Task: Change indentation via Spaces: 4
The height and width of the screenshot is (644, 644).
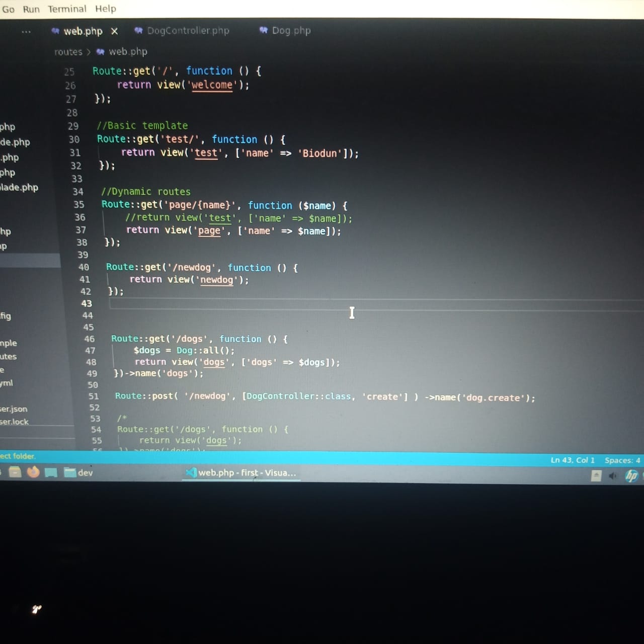Action: pyautogui.click(x=622, y=460)
